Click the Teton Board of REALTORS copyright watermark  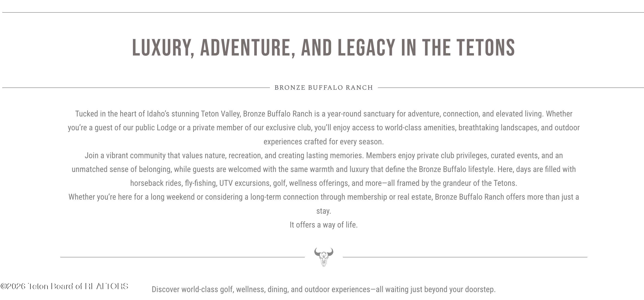(64, 286)
